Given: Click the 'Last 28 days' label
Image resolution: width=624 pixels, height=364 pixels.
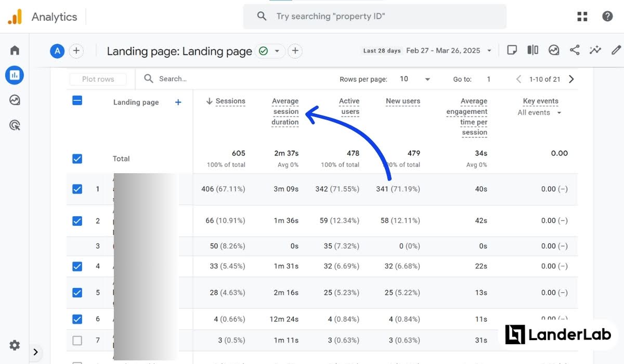Looking at the screenshot, I should click(x=382, y=50).
